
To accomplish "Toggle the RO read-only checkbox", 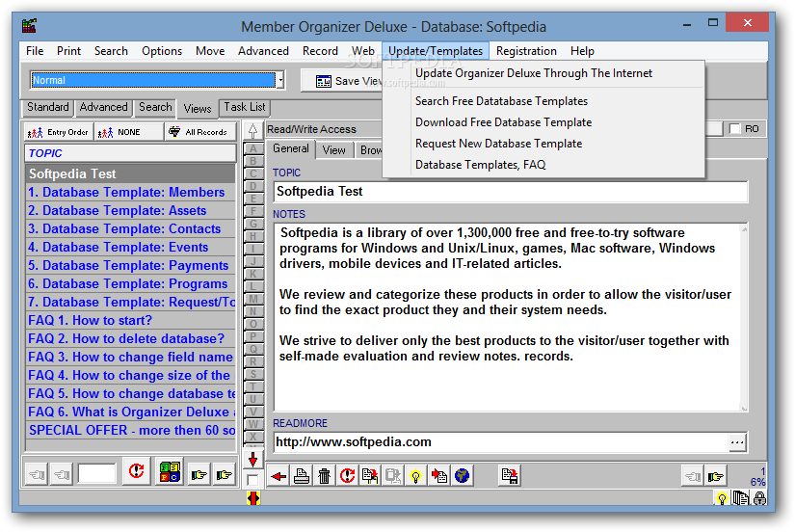I will [734, 129].
